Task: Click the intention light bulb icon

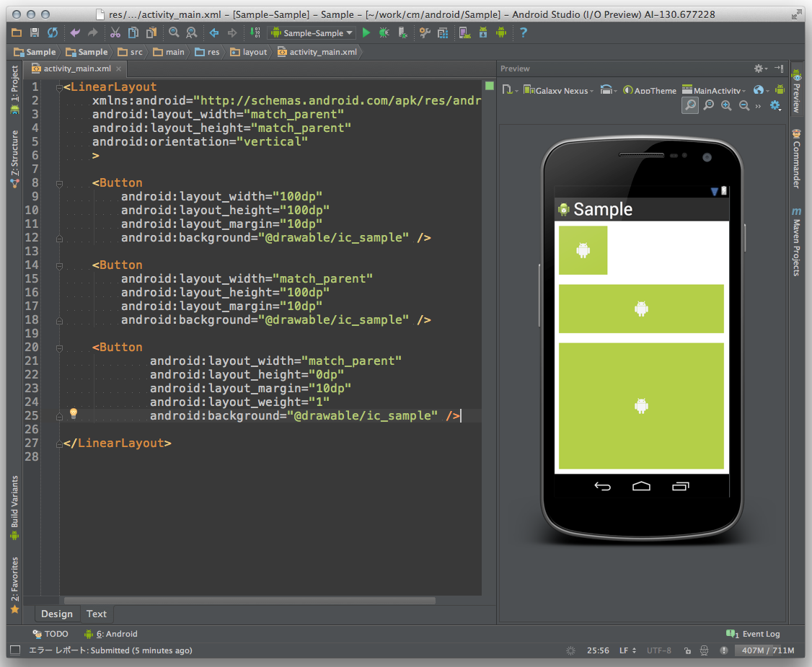Action: pyautogui.click(x=74, y=413)
